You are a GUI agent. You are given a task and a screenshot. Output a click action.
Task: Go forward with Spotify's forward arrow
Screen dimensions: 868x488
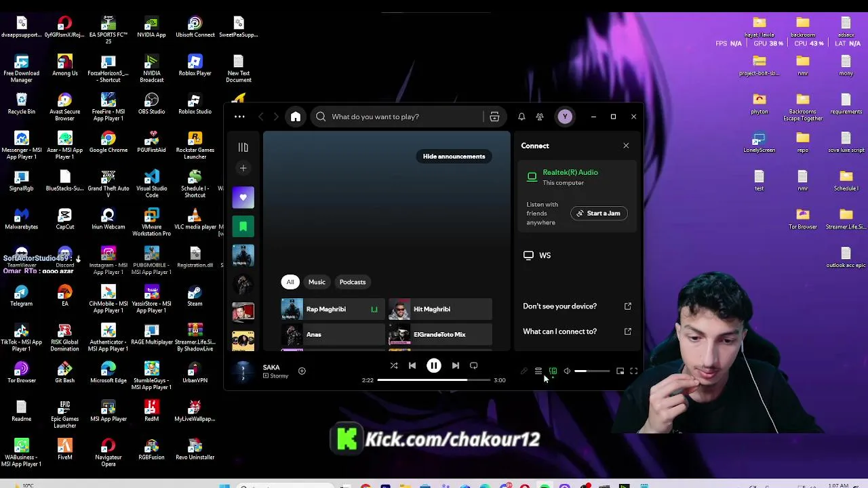[276, 117]
